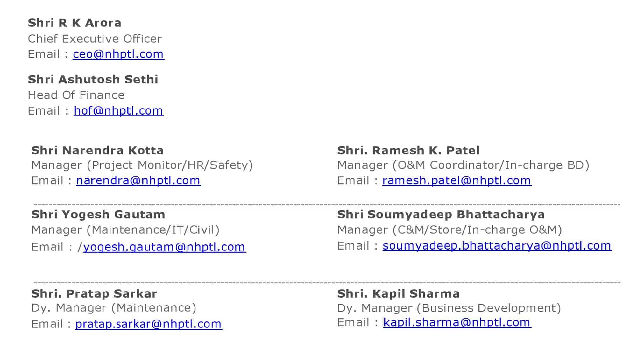Click the Shri. Pratap Sarkar name
644x359 pixels.
[94, 293]
